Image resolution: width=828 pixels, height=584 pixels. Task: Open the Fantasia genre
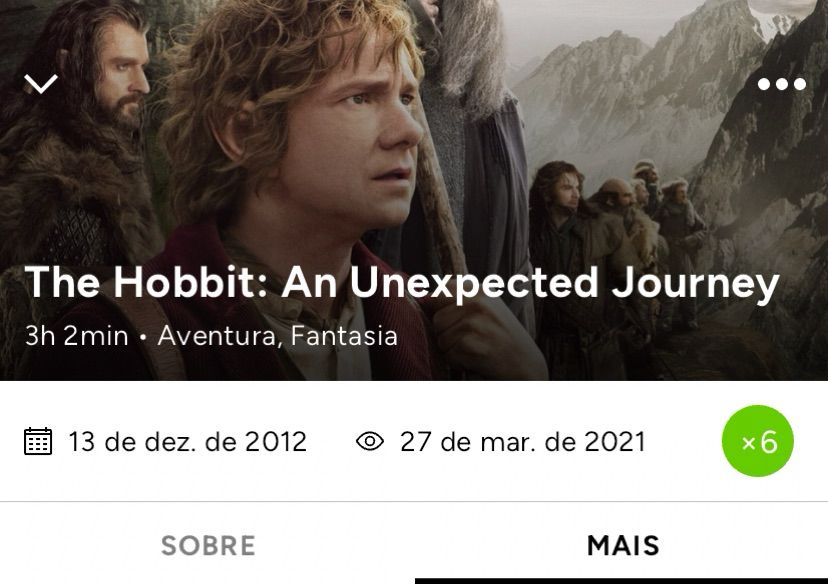344,336
